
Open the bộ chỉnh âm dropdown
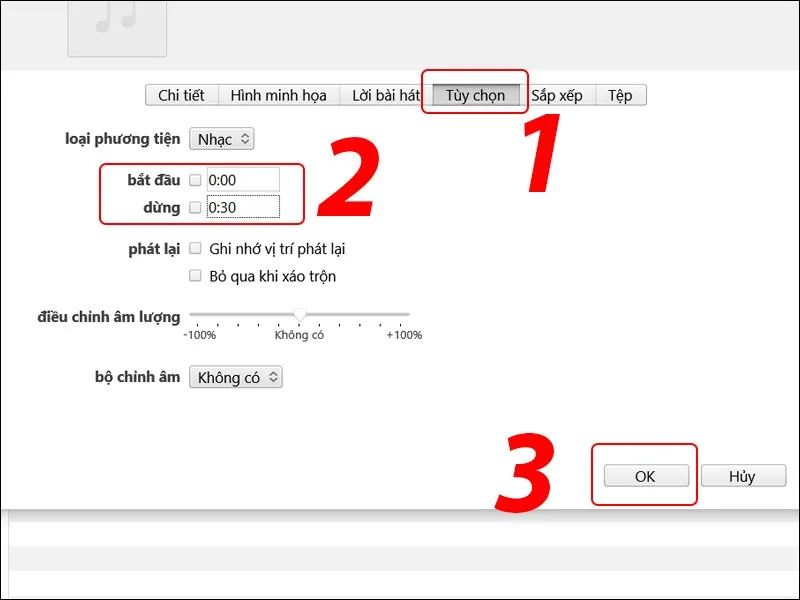(x=236, y=377)
